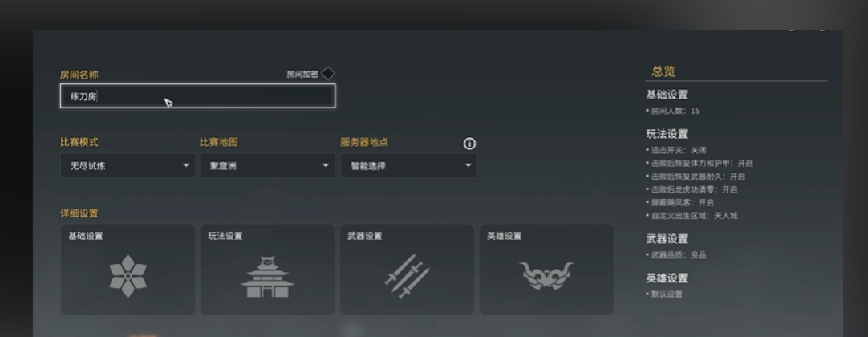This screenshot has height=337, width=868.
Task: Click the 武器设置 card title label
Action: tap(365, 236)
